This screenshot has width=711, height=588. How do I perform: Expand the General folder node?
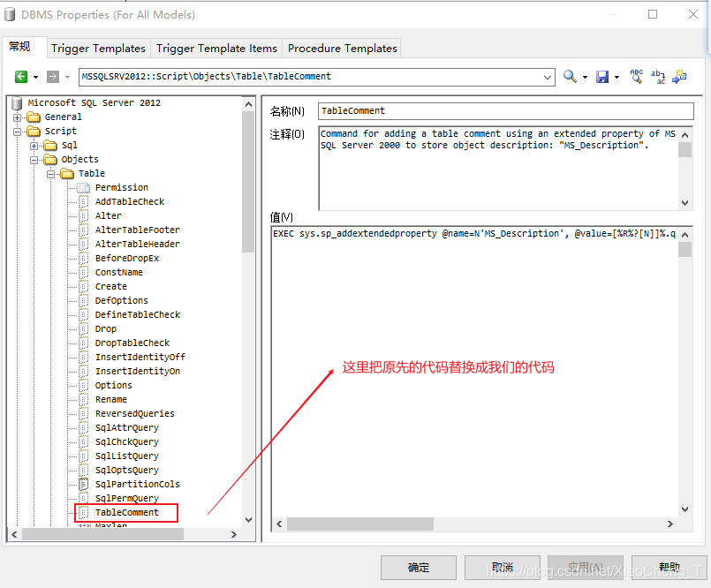[x=18, y=118]
